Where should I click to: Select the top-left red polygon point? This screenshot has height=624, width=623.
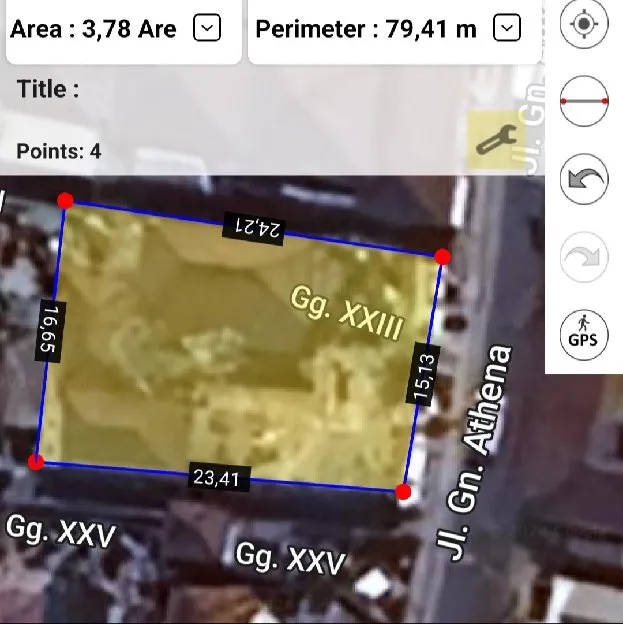65,201
